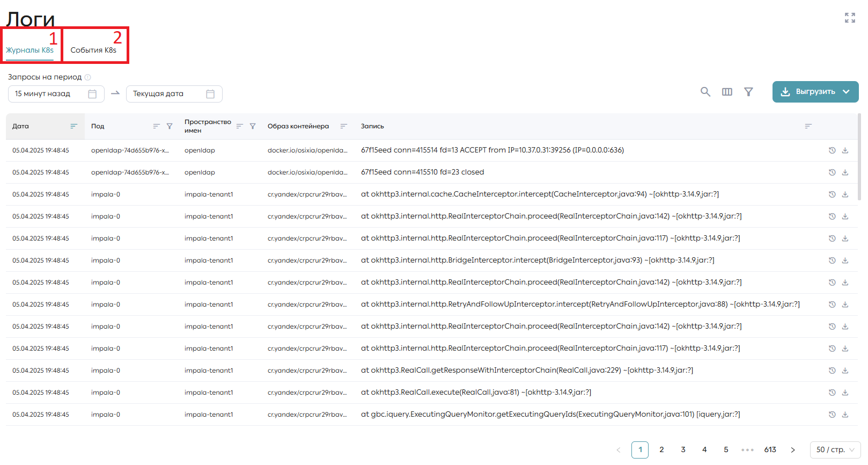This screenshot has height=465, width=868.
Task: Switch to the События K8s tab
Action: tap(93, 50)
